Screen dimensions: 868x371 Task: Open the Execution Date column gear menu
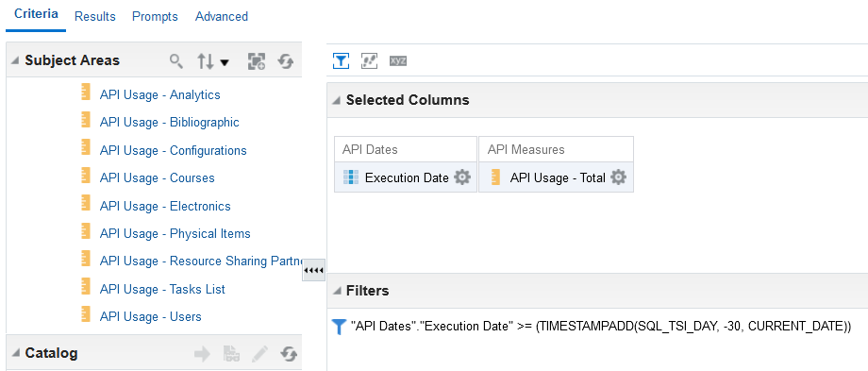click(462, 177)
